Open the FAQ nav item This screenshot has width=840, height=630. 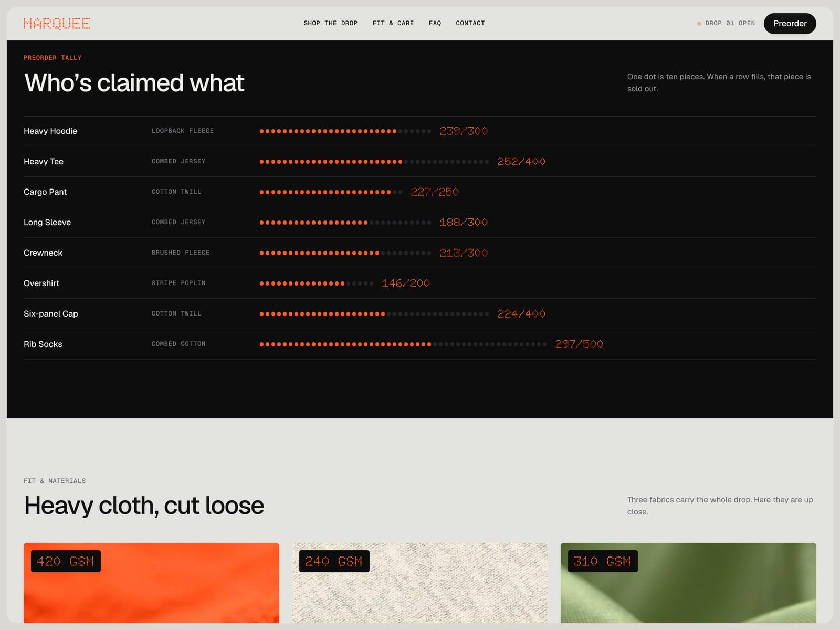pyautogui.click(x=435, y=23)
